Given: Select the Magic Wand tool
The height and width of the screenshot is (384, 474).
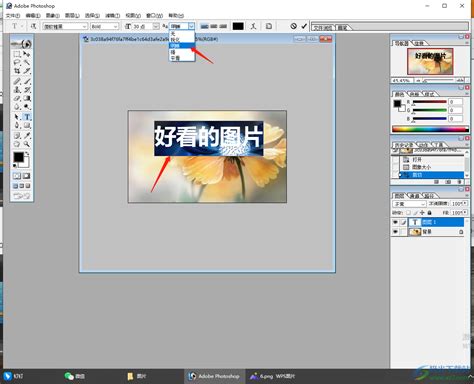Looking at the screenshot, I should click(27, 62).
